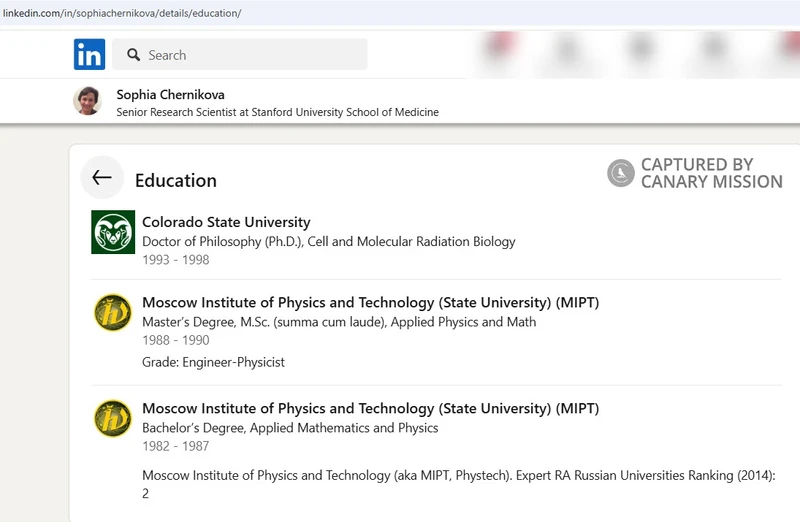Open Sophia Chernikova's profile photo
The image size is (800, 522).
pos(88,101)
